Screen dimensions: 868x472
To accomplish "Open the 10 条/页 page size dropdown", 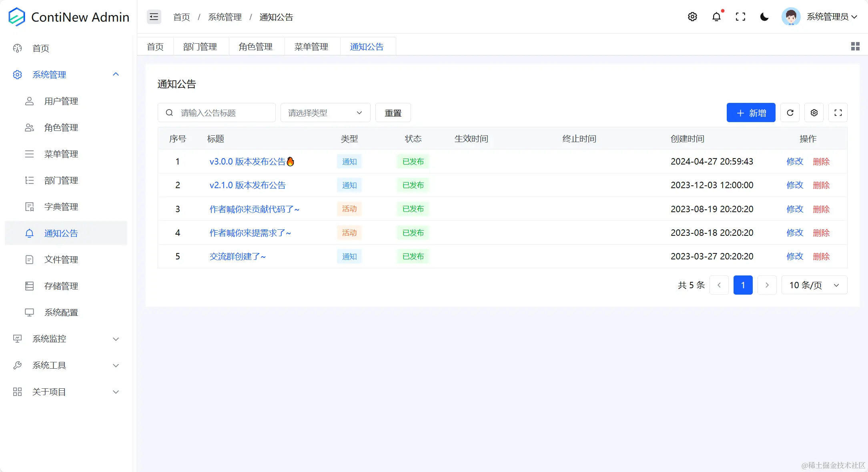I will point(814,285).
